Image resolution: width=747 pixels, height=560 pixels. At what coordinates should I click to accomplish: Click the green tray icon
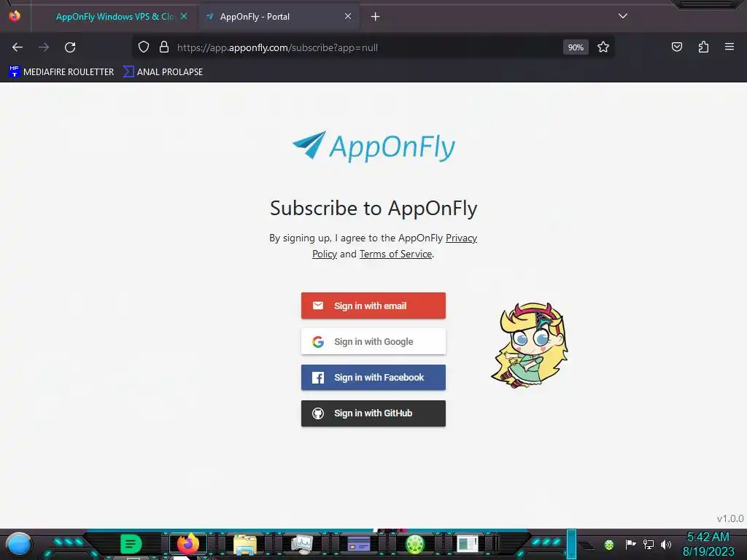point(609,545)
